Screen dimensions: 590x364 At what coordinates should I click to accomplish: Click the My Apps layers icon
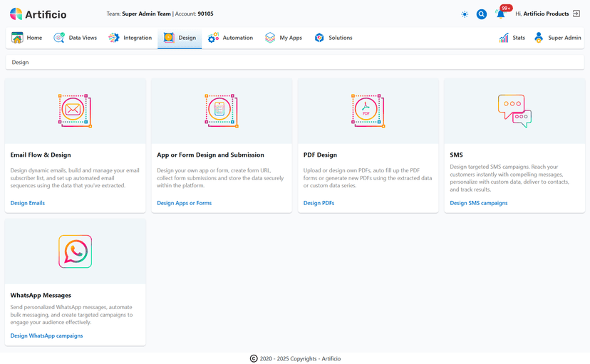(270, 38)
